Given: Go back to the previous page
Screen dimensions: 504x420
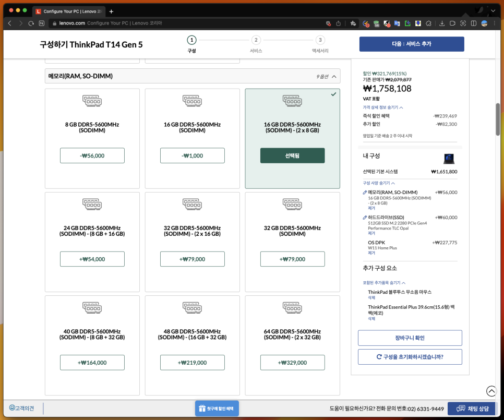Looking at the screenshot, I should (x=9, y=23).
